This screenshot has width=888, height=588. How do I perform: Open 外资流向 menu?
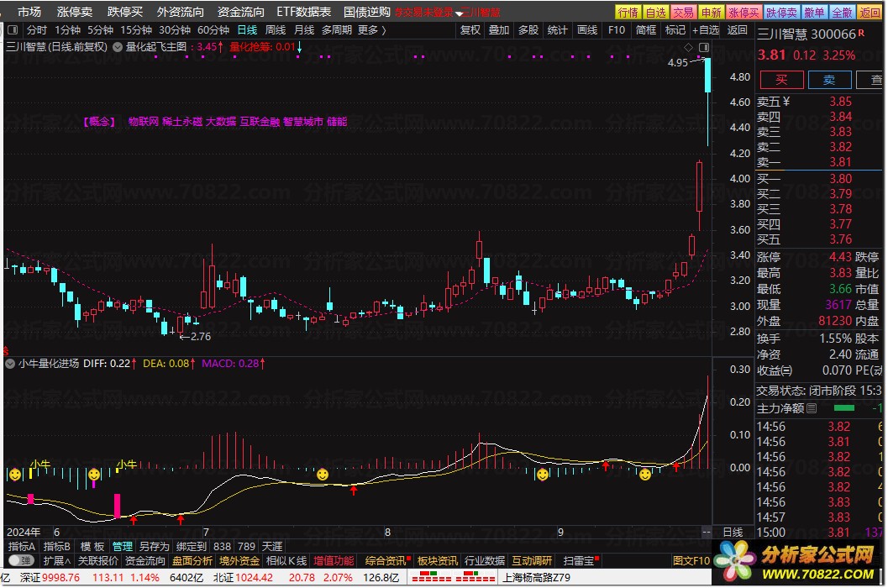point(180,12)
